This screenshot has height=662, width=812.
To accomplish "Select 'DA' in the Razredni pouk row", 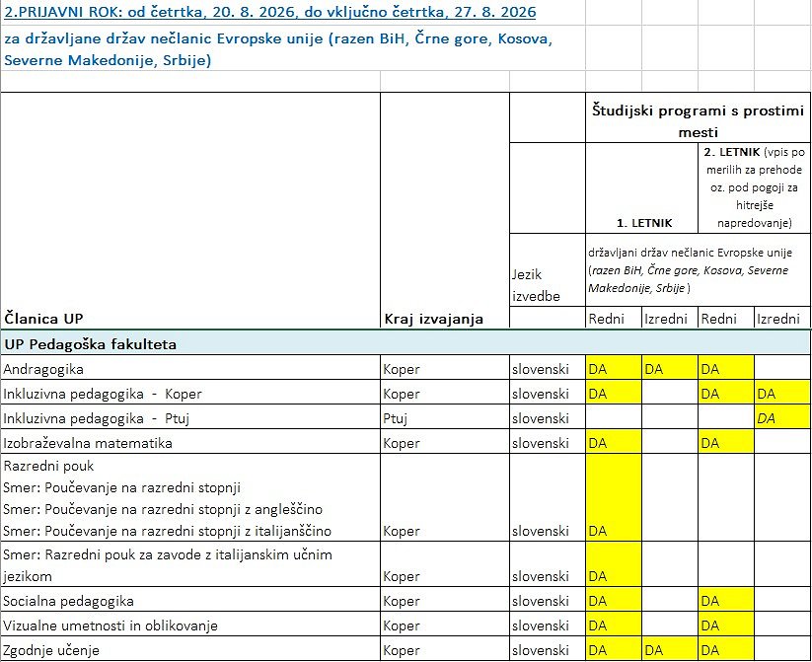I will coord(614,498).
